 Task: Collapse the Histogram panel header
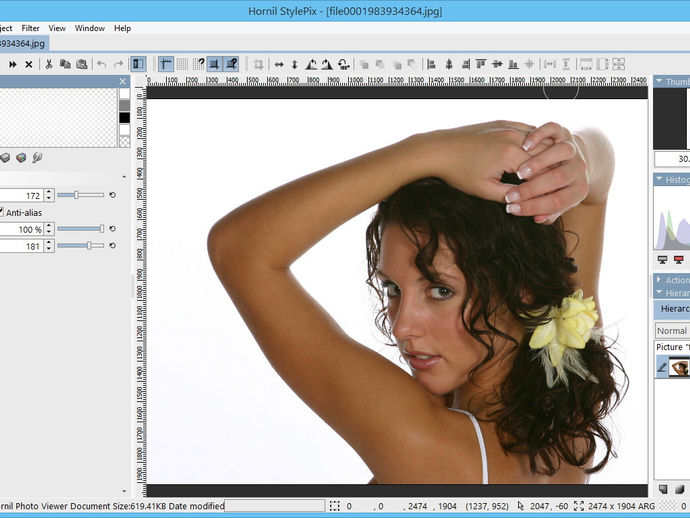672,180
